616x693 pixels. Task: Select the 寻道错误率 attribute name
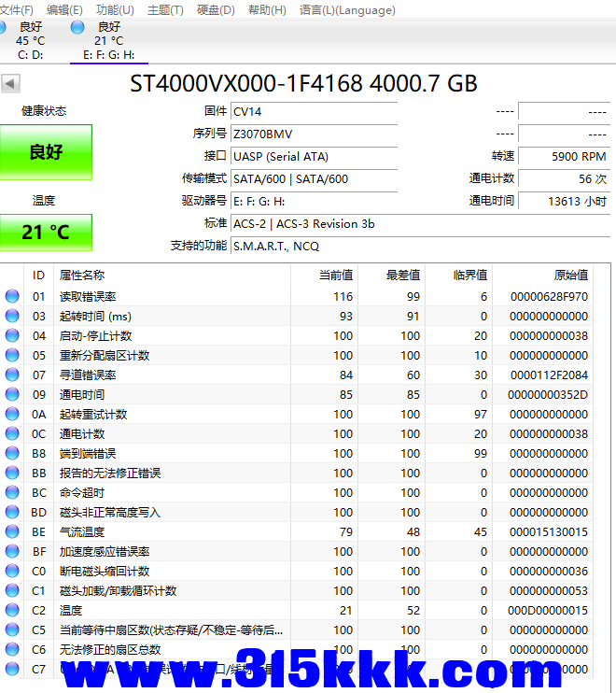[x=88, y=375]
